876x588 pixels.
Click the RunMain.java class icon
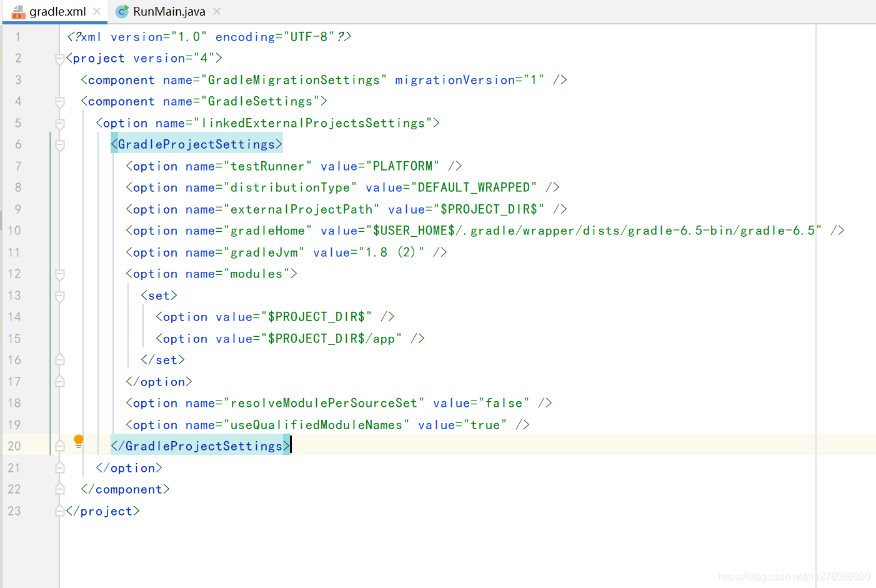click(122, 11)
